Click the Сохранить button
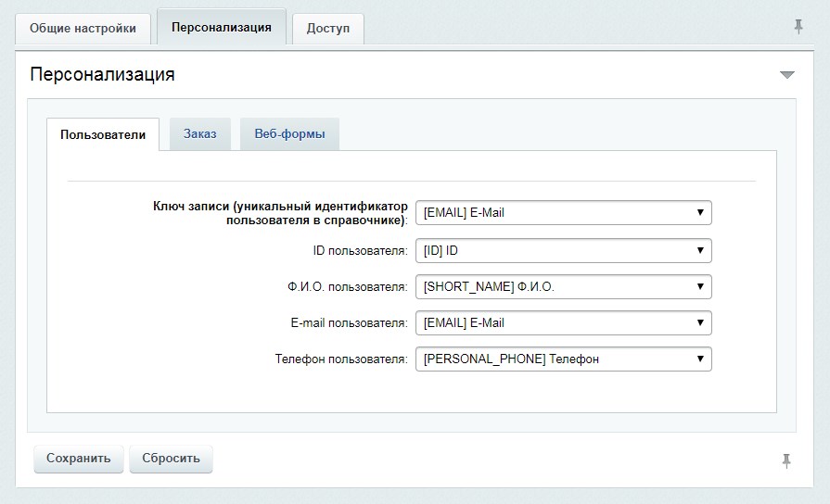 78,459
